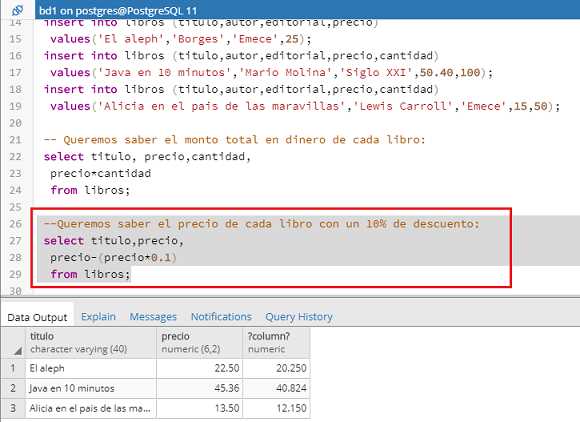Image resolution: width=580 pixels, height=422 pixels.
Task: Click the comment 'Queremos saber el monto total' line
Action: 235,140
